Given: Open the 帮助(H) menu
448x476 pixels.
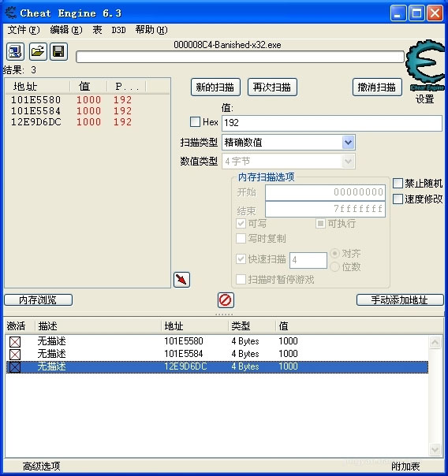Looking at the screenshot, I should [151, 30].
